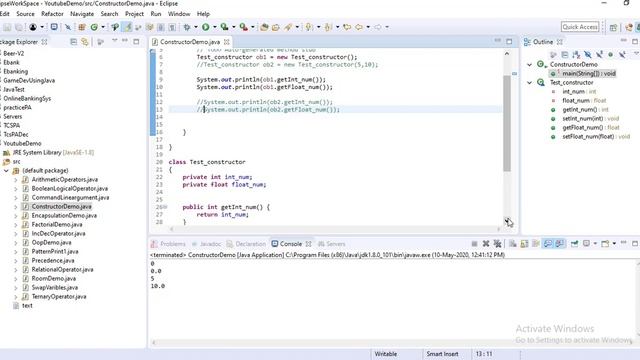The width and height of the screenshot is (640, 360).
Task: Click the Smart Insert status entry
Action: pyautogui.click(x=442, y=354)
